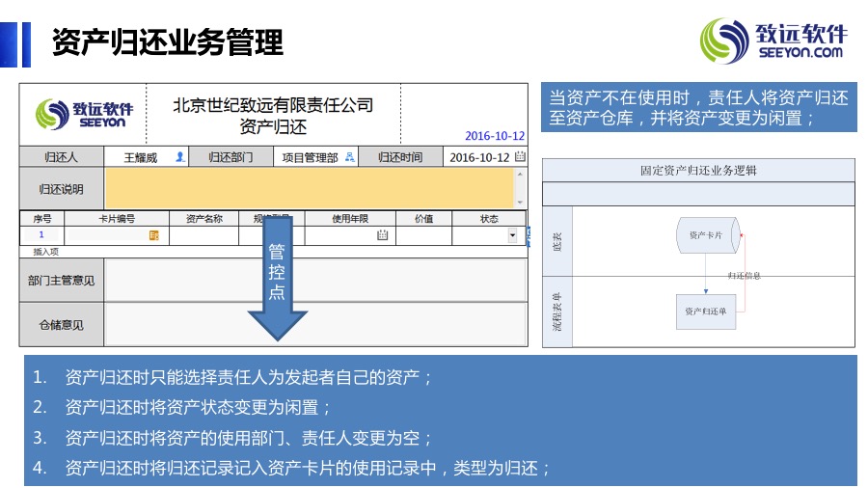
Task: Open the department picker icon beside 项目管理部
Action: [x=350, y=157]
